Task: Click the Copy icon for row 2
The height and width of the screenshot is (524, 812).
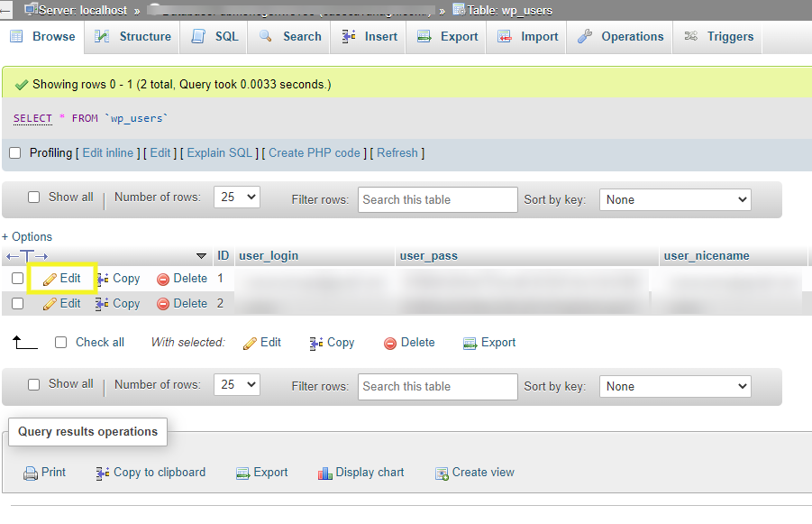Action: coord(102,304)
